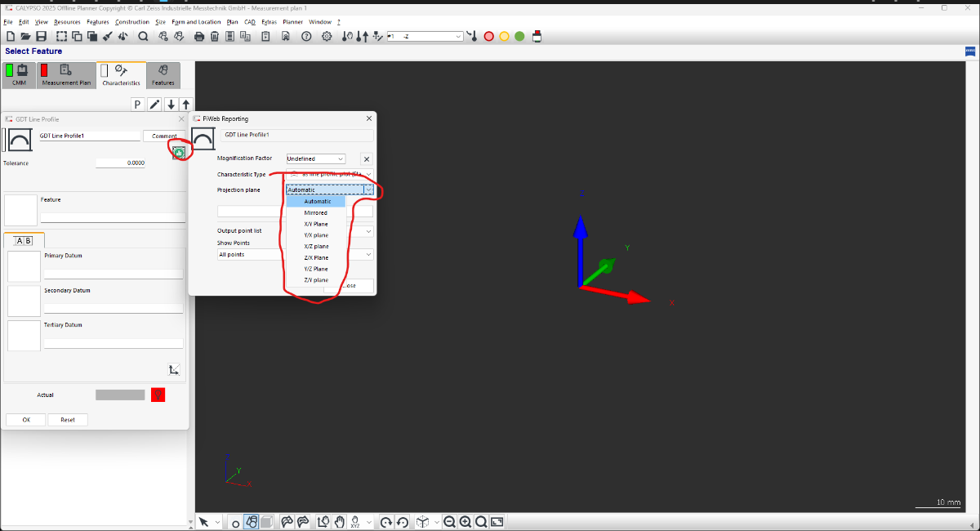
Task: Open the settings gear in toolbar
Action: coord(327,37)
